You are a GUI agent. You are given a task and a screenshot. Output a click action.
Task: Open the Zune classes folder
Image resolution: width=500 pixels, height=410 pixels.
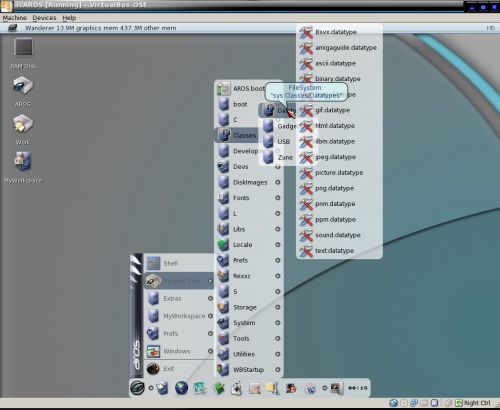[x=278, y=157]
